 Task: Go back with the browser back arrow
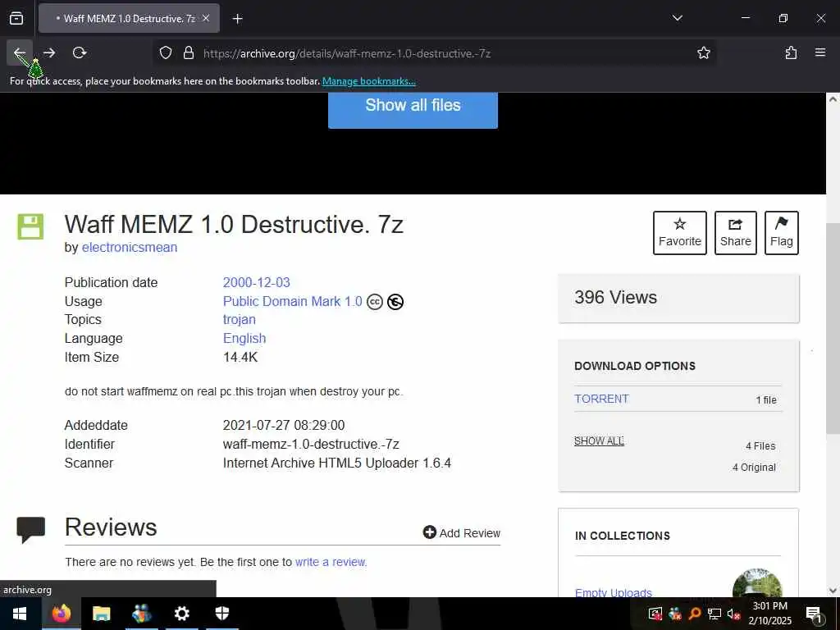20,52
